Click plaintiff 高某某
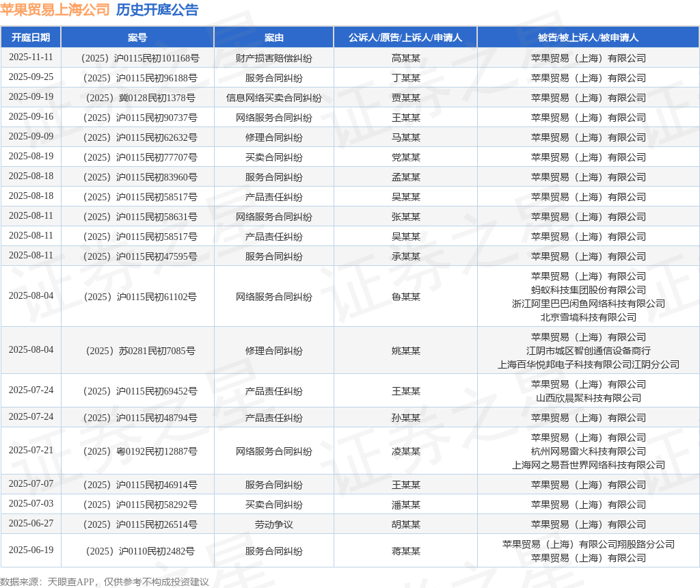Viewport: 700px width, 588px height. point(406,58)
